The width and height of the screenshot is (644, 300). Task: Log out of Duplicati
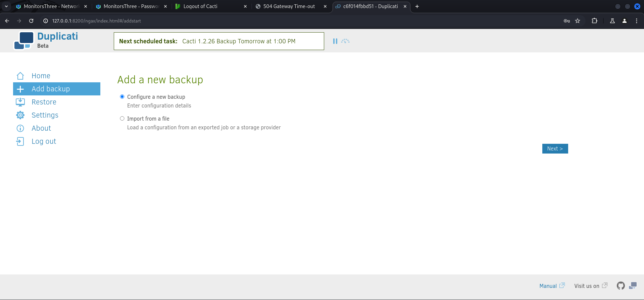click(44, 141)
